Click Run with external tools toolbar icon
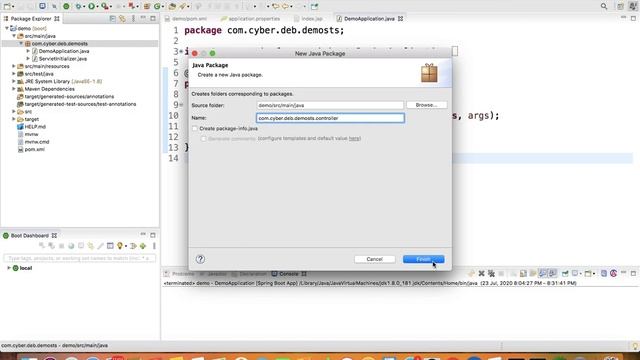This screenshot has width=640, height=360. coord(104,6)
